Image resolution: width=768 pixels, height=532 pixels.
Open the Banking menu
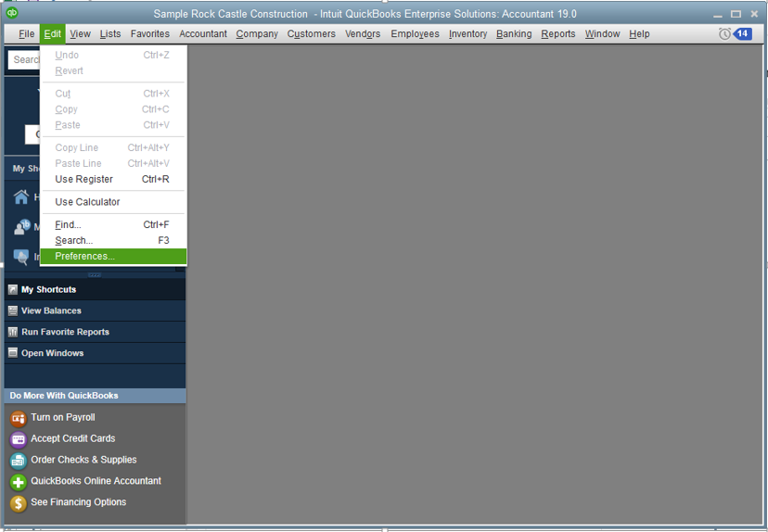pos(514,33)
